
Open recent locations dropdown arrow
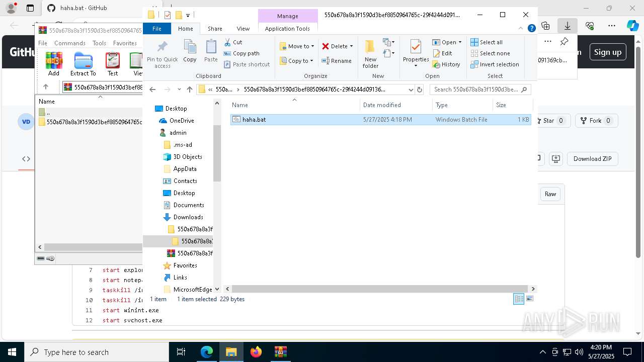179,89
